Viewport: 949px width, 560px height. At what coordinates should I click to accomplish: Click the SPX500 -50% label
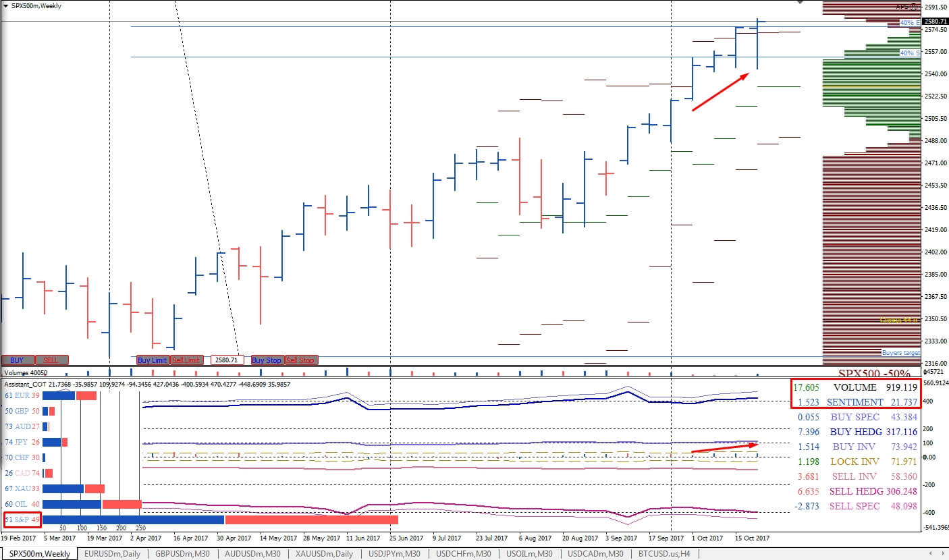874,373
